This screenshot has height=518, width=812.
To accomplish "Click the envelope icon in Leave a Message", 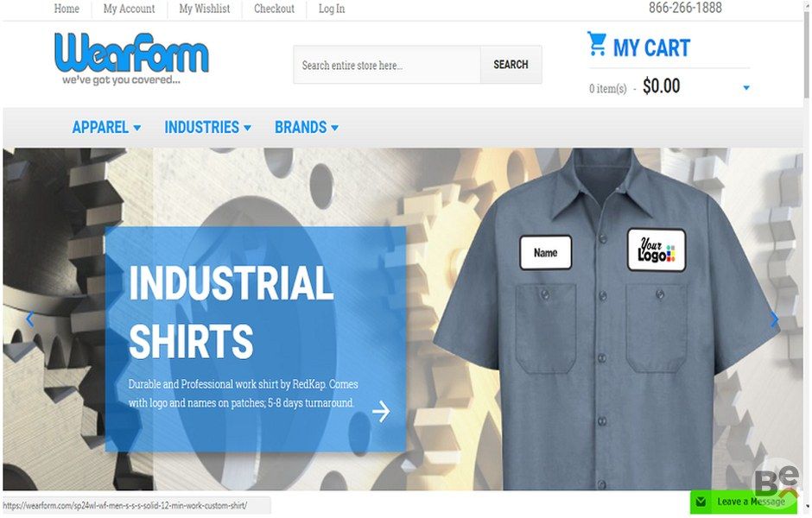I will (701, 502).
